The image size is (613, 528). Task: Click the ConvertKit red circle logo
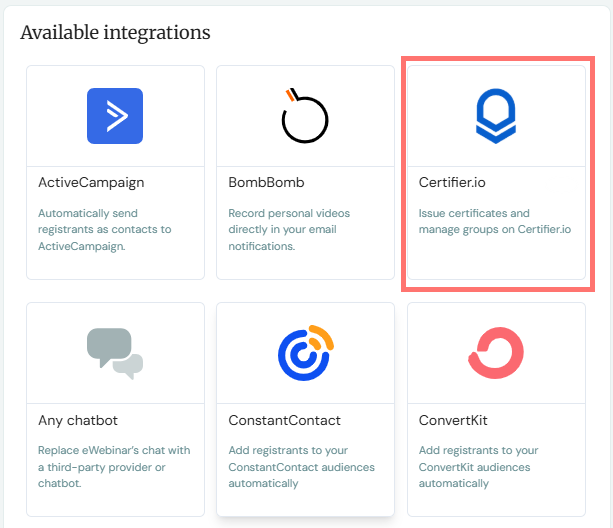pyautogui.click(x=496, y=353)
